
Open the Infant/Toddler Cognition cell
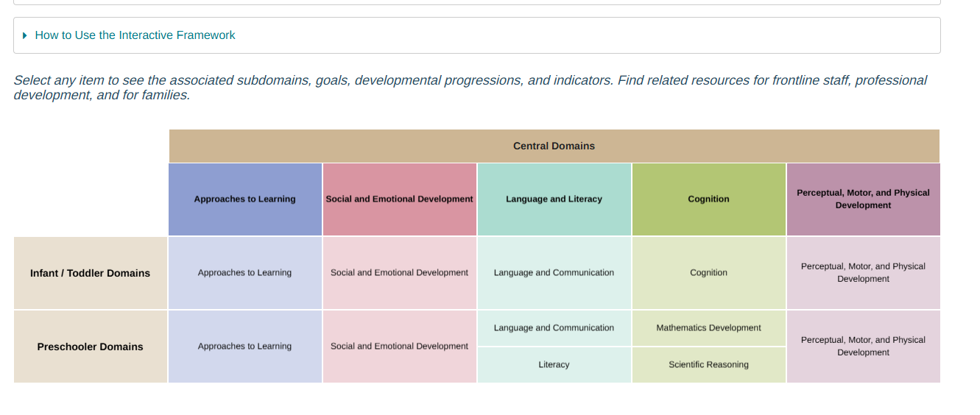[x=708, y=273]
